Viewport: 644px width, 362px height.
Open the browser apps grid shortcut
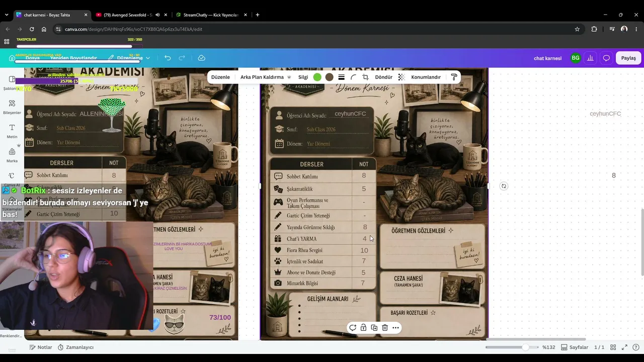[7, 42]
